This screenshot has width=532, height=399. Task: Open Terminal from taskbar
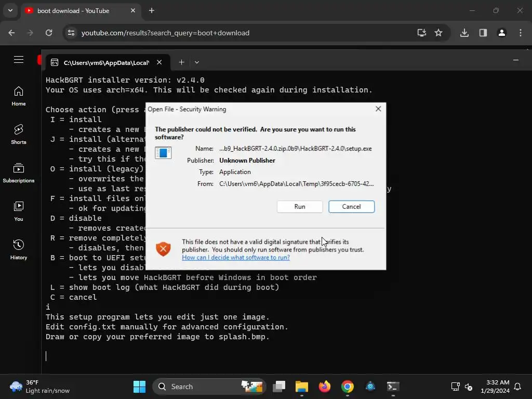(x=393, y=387)
